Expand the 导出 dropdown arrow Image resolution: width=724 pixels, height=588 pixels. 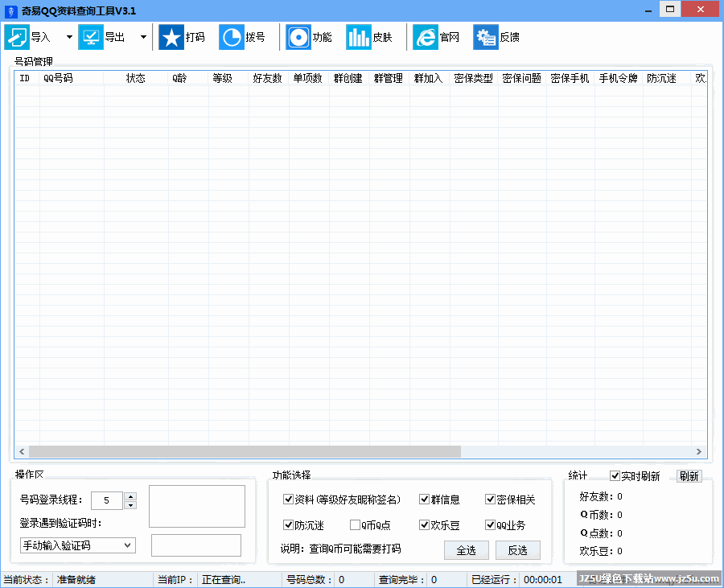coord(144,37)
